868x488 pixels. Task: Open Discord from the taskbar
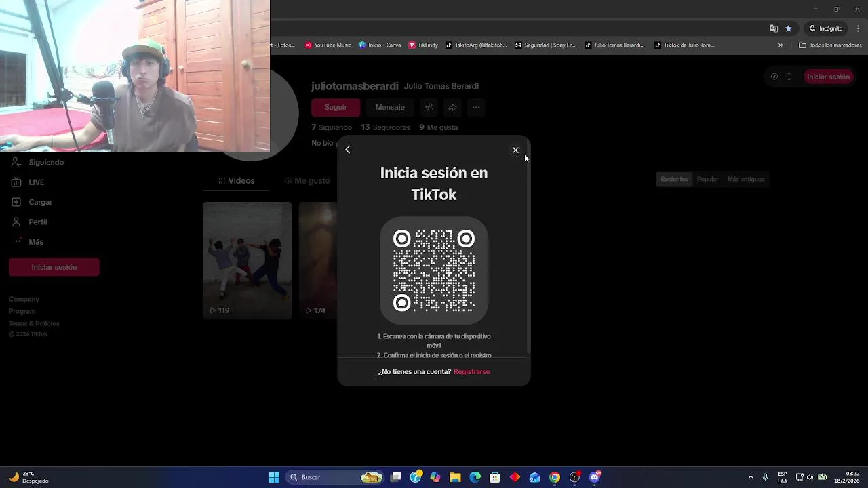click(x=595, y=477)
